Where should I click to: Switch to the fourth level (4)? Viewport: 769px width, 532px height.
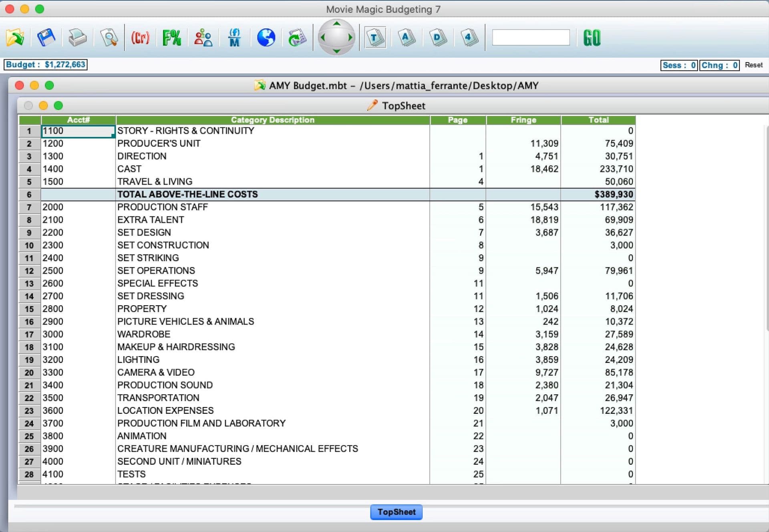(469, 37)
